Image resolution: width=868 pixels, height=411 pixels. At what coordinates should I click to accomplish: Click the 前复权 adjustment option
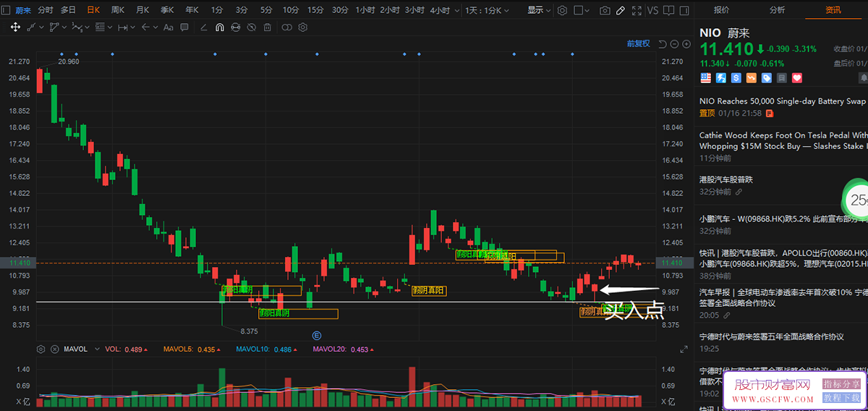click(x=638, y=43)
